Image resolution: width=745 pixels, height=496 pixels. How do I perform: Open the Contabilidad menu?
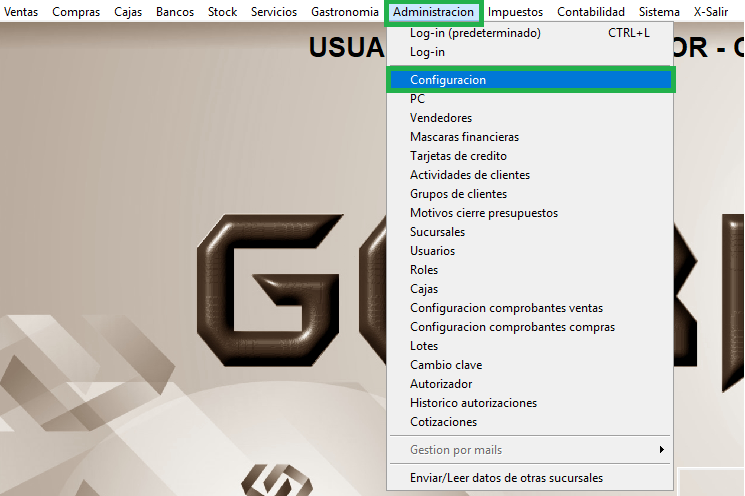591,11
